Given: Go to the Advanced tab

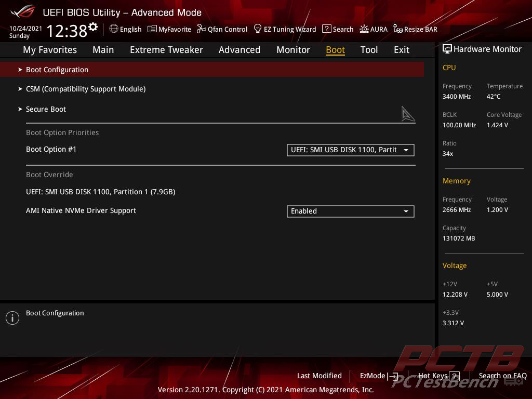Looking at the screenshot, I should coord(239,50).
